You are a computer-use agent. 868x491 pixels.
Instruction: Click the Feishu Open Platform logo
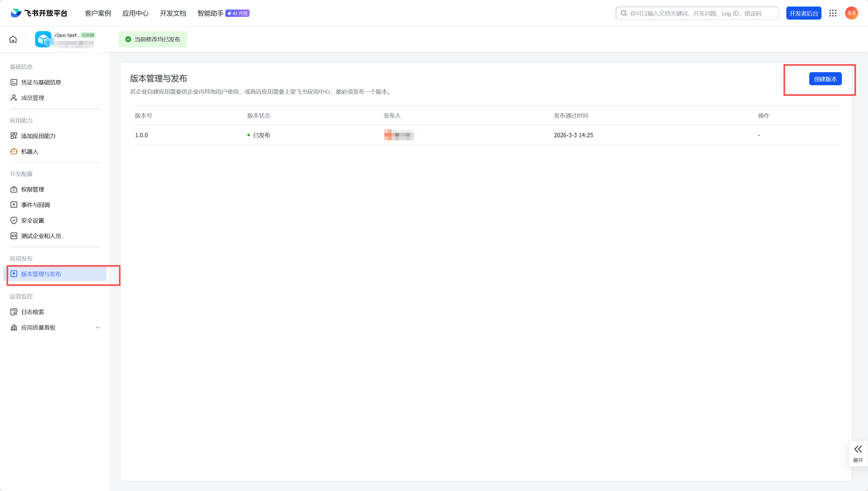coord(39,13)
